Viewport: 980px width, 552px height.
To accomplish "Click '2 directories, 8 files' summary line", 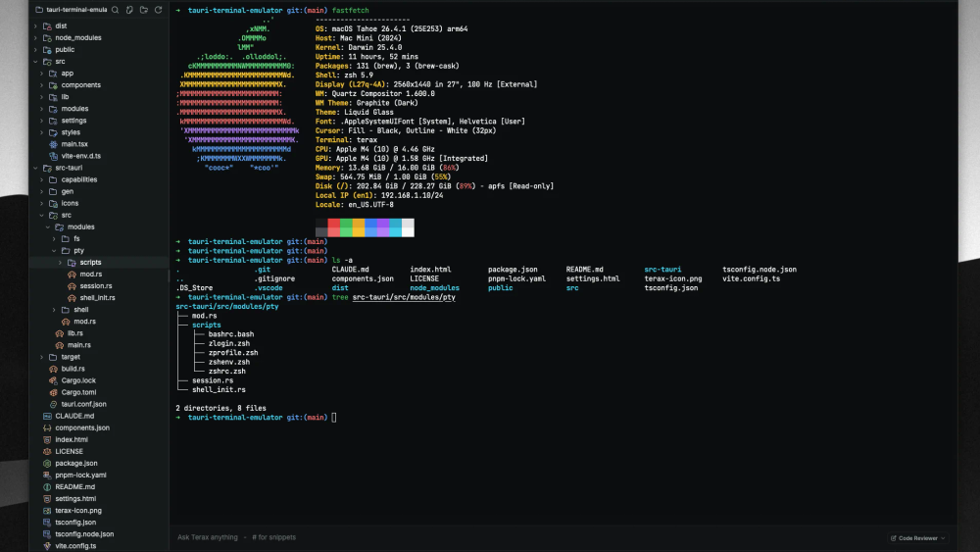I will 221,408.
